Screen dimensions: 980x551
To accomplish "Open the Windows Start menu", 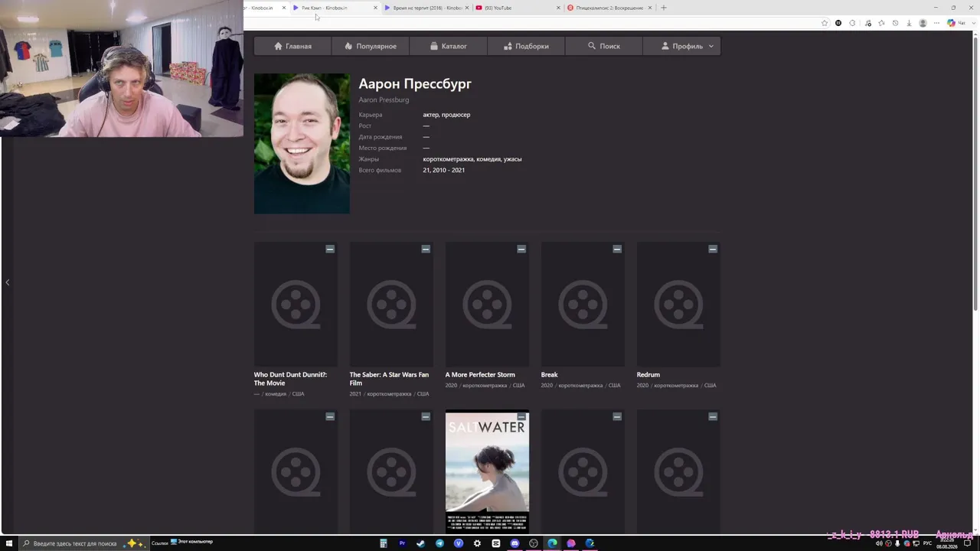I will (8, 543).
